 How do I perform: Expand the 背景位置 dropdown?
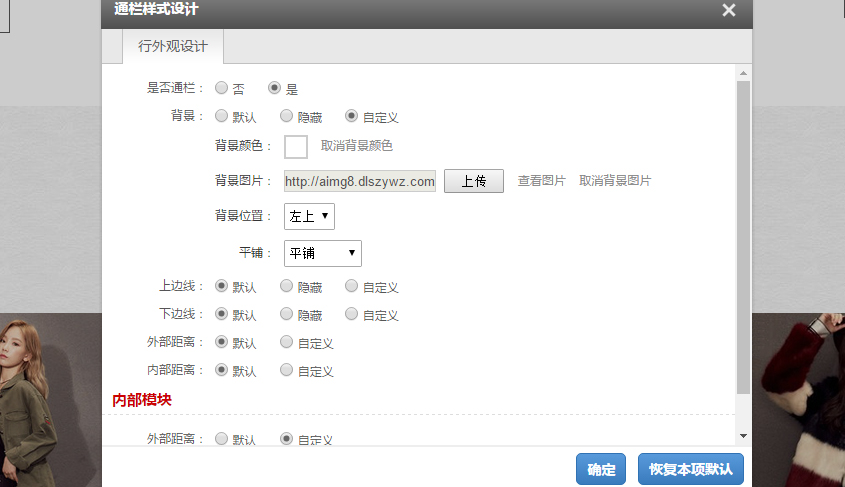[x=309, y=216]
